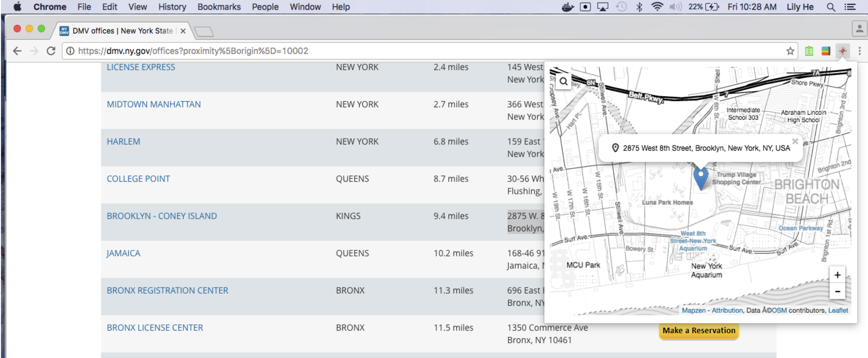Image resolution: width=868 pixels, height=358 pixels.
Task: Open the OSM contributors link
Action: (779, 310)
